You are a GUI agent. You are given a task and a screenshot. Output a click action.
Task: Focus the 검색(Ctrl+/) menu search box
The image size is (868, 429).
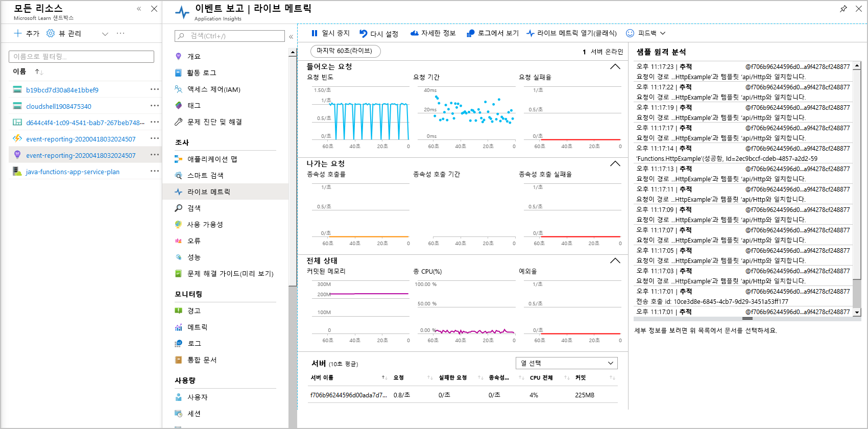pyautogui.click(x=230, y=36)
